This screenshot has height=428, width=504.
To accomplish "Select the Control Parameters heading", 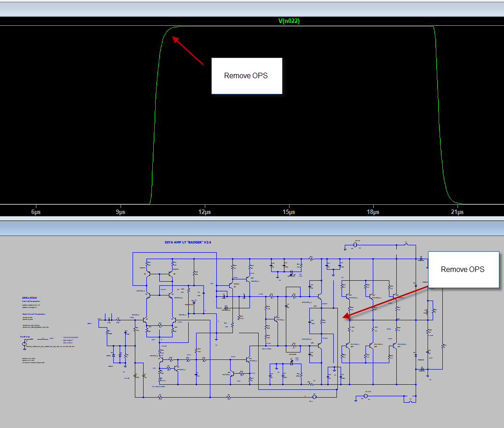I will click(31, 301).
